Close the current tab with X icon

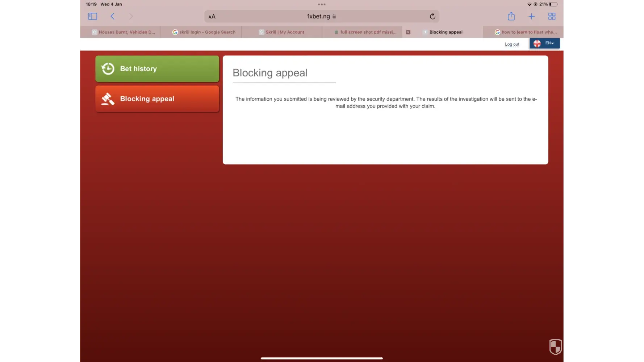[408, 32]
